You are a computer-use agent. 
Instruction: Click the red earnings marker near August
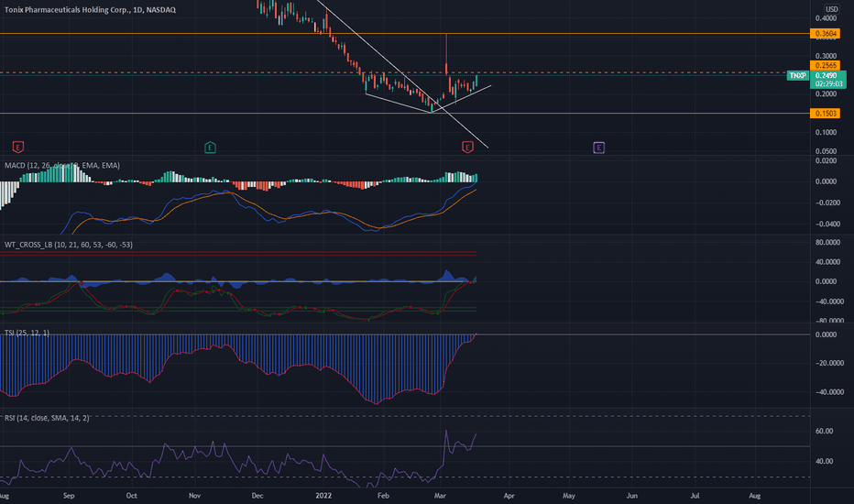point(18,148)
